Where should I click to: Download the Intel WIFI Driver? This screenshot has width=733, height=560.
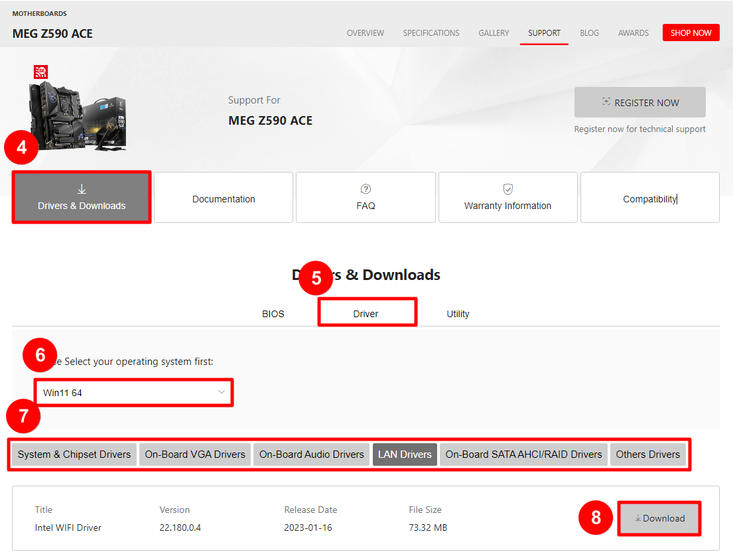[659, 518]
